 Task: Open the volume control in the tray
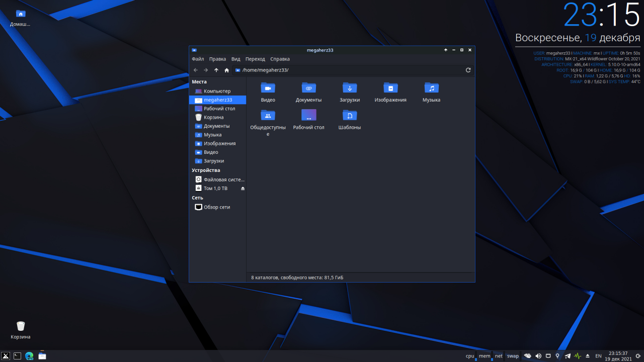click(x=538, y=356)
